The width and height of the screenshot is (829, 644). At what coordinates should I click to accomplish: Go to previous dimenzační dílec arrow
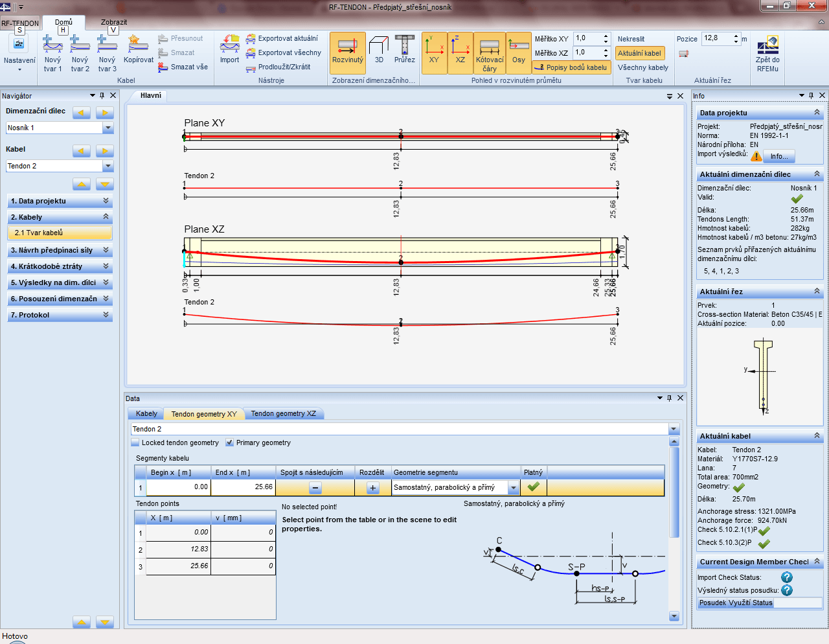click(82, 113)
